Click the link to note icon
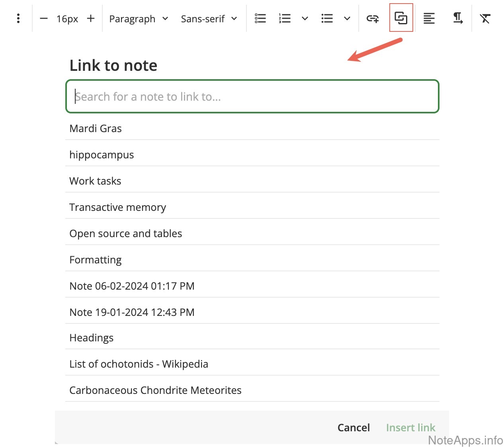 401,18
